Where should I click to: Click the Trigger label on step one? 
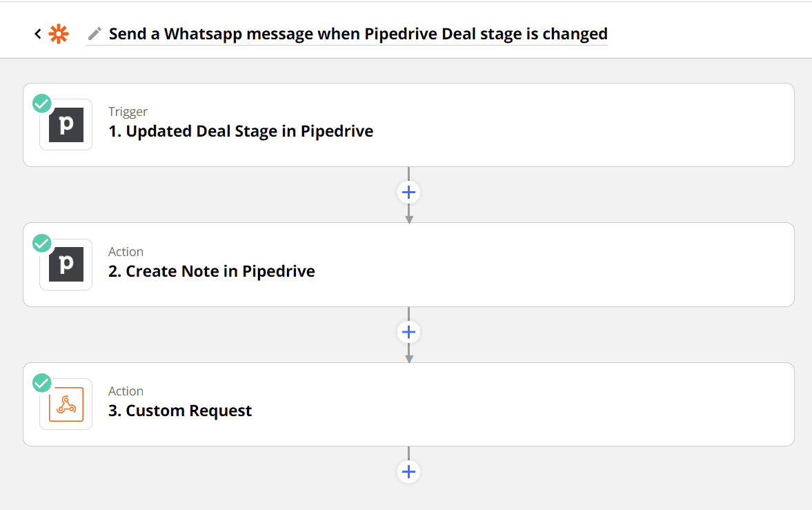128,111
